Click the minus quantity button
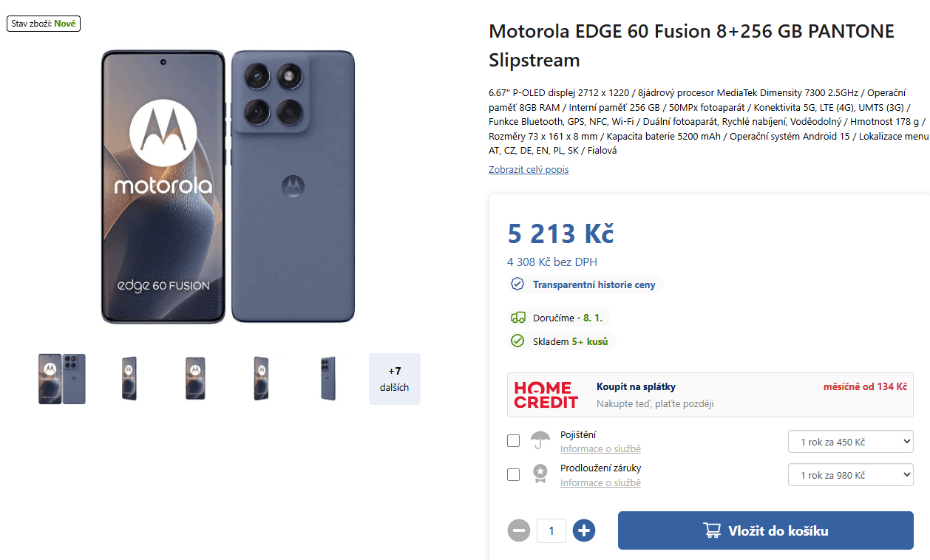The image size is (930, 560). [x=519, y=530]
